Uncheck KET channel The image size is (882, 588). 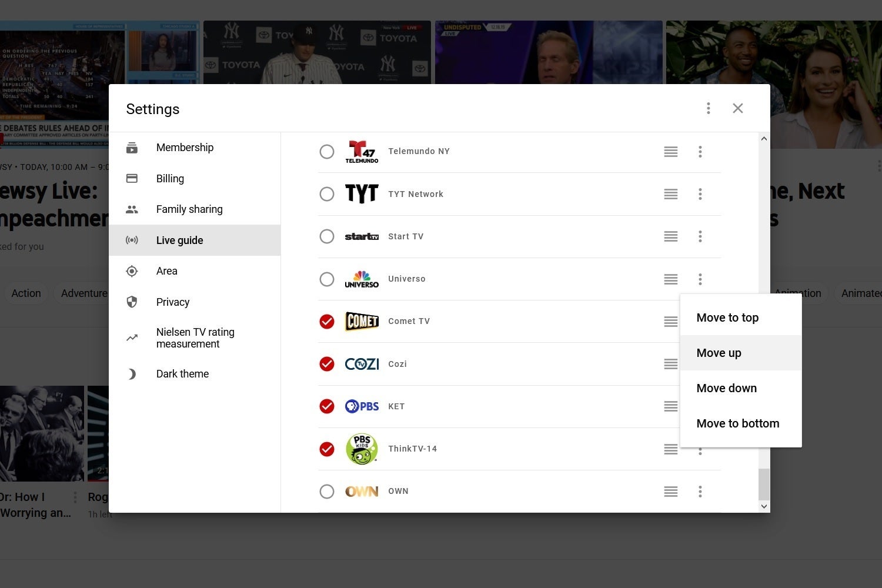click(x=327, y=406)
